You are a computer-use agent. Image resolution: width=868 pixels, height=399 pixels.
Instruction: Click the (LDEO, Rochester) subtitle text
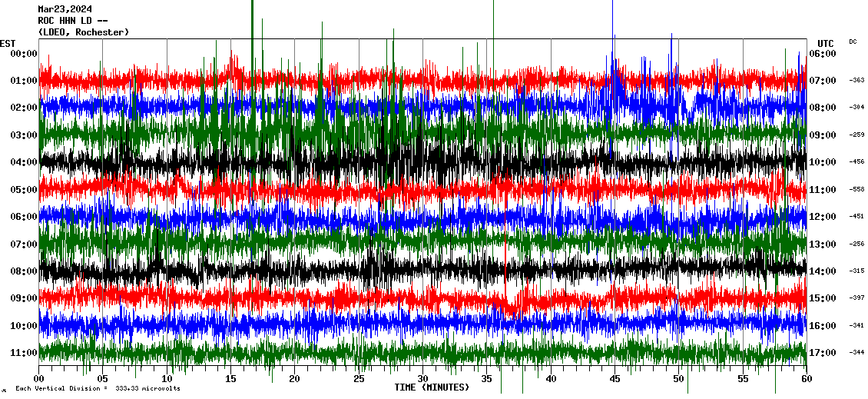83,32
